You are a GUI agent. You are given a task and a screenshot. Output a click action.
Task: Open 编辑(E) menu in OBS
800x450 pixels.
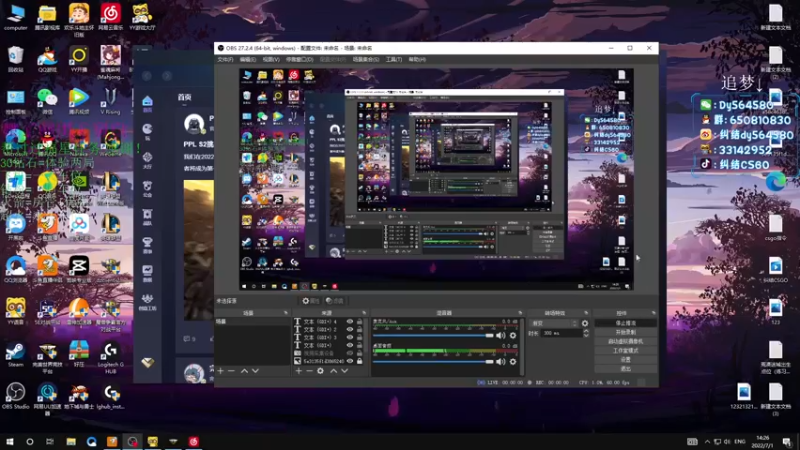[247, 60]
